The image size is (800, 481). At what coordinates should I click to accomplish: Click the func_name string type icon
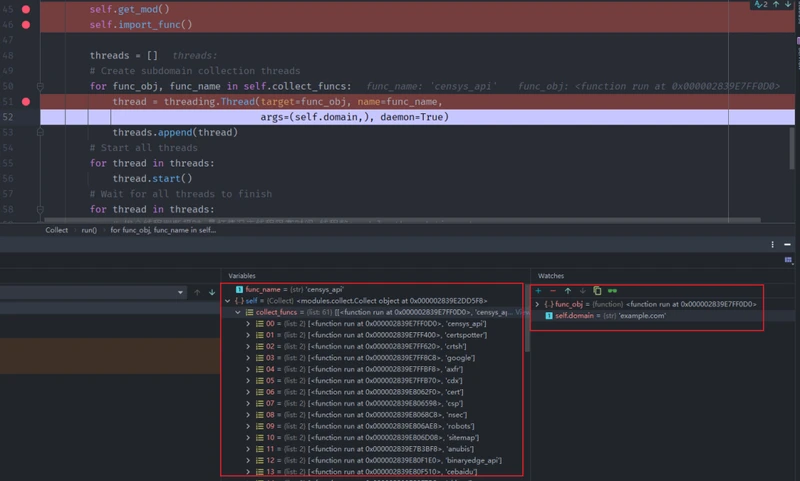click(x=239, y=289)
